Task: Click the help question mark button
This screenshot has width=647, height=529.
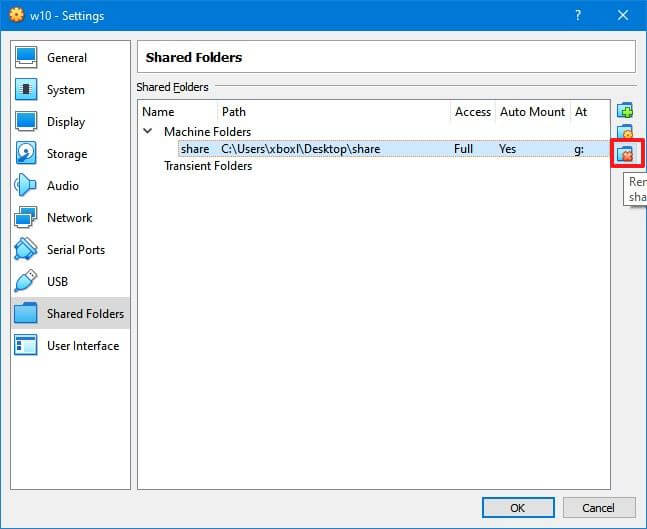Action: [x=578, y=15]
